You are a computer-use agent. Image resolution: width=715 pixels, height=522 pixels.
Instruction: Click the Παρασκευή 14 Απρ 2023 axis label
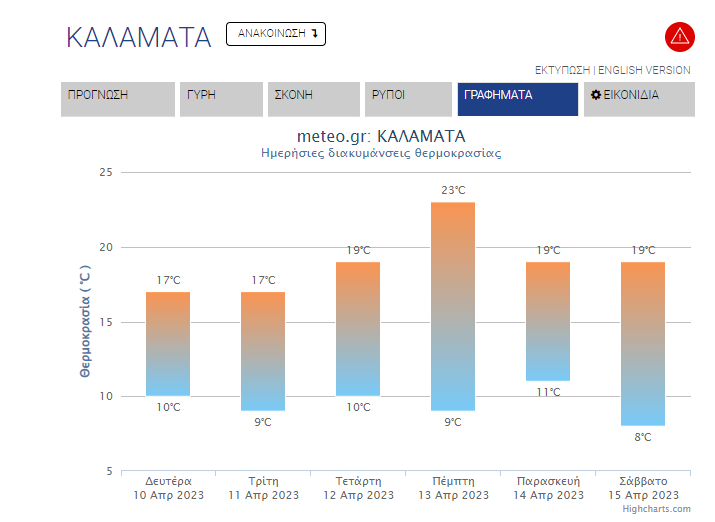pos(549,488)
